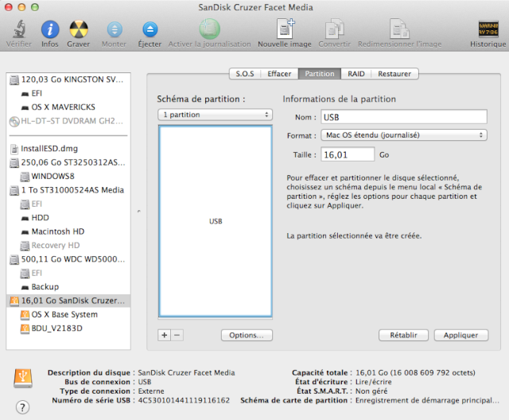The width and height of the screenshot is (509, 420).
Task: Click the Vérifier microscope toolbar icon
Action: click(x=19, y=29)
